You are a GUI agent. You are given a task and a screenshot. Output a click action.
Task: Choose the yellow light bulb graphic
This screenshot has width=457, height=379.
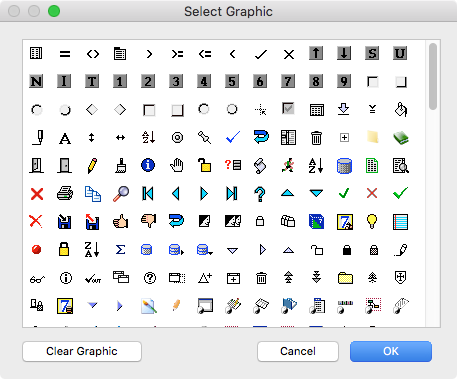(372, 221)
